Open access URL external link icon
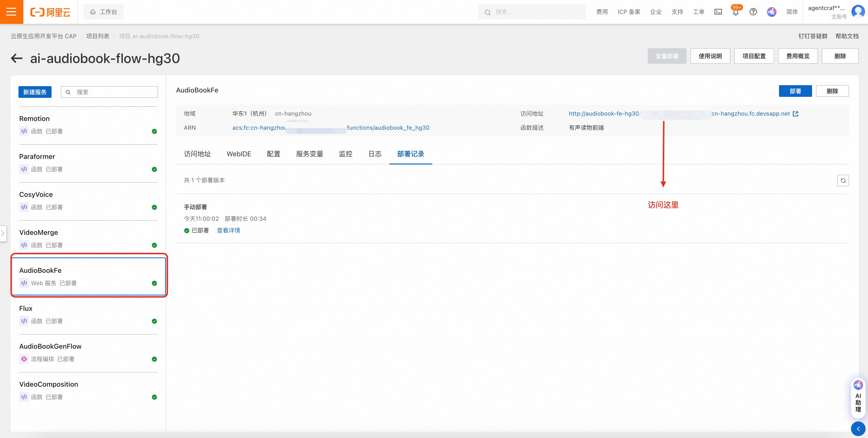This screenshot has width=868, height=438. tap(796, 114)
